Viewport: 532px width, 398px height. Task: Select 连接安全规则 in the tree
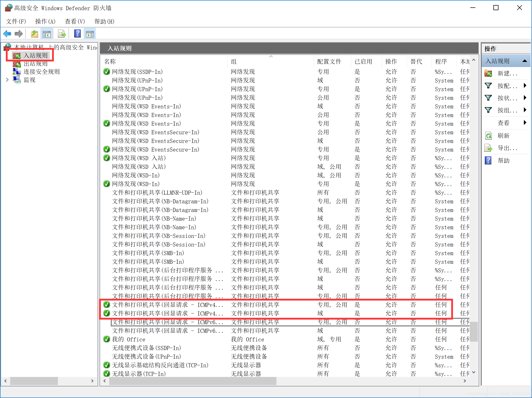coord(41,72)
